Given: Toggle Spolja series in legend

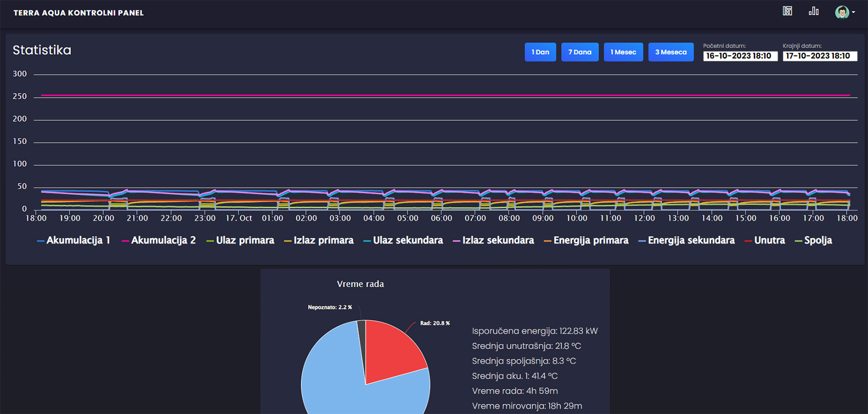Looking at the screenshot, I should [x=813, y=240].
